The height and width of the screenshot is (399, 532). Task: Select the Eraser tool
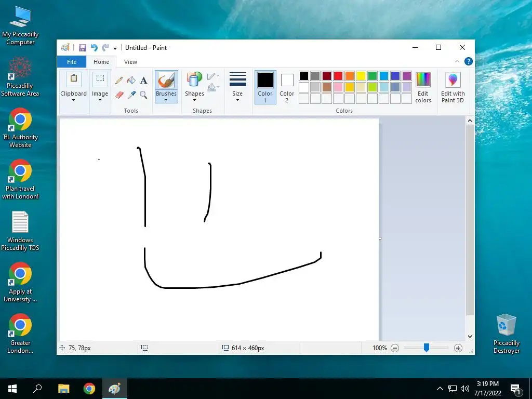[119, 95]
